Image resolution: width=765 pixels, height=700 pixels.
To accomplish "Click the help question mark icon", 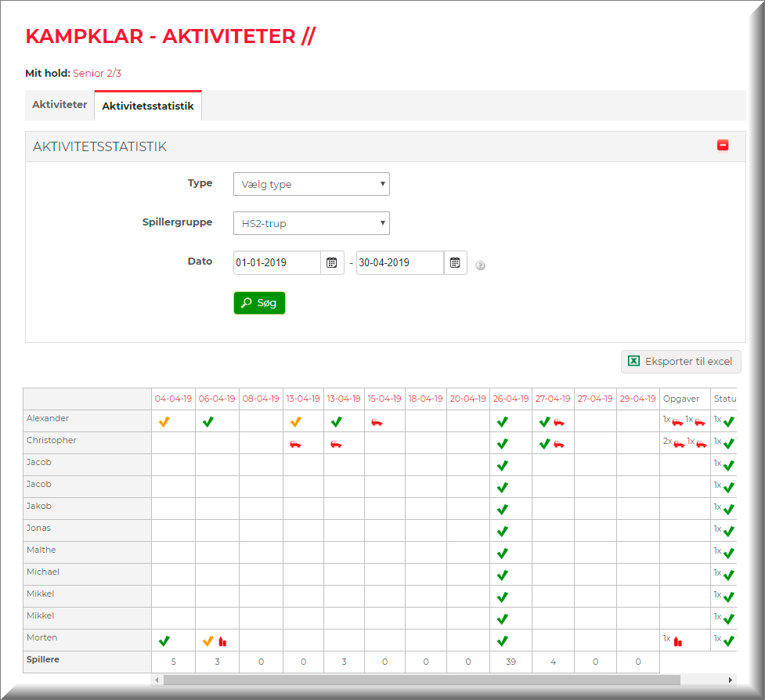I will [481, 265].
